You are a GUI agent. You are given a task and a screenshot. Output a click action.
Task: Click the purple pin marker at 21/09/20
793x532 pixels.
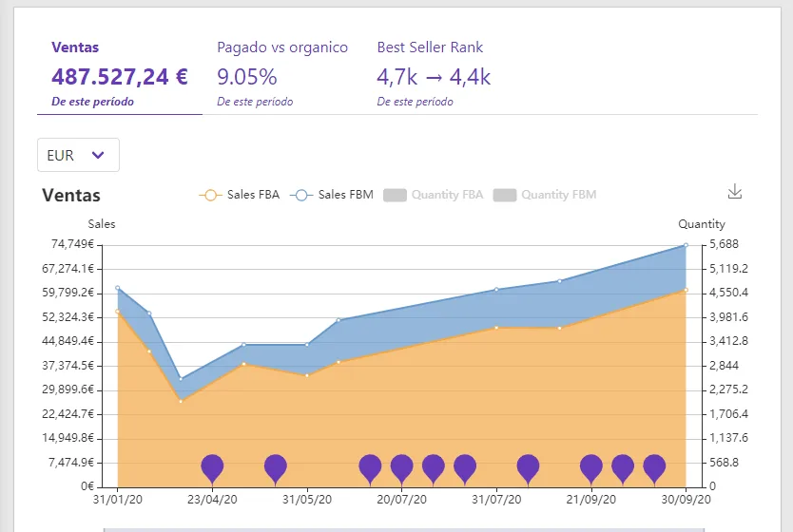tap(591, 469)
